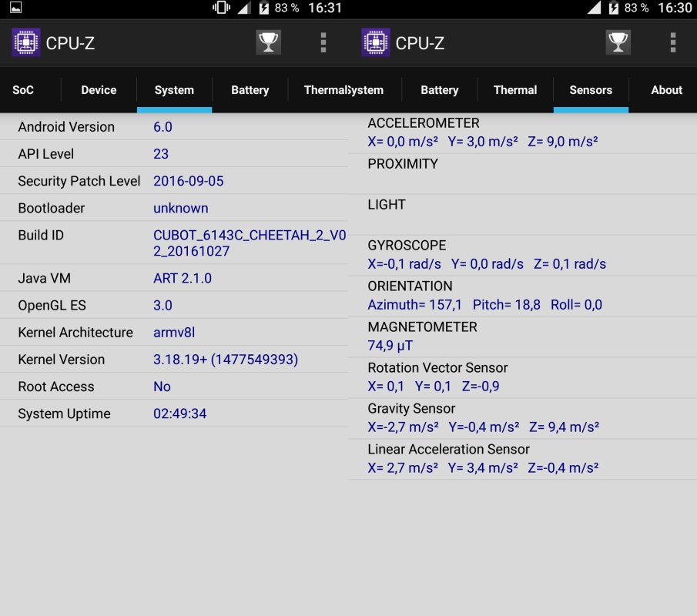Tap the Rotation Vector Sensor heading
This screenshot has height=616, width=697.
pyautogui.click(x=437, y=368)
